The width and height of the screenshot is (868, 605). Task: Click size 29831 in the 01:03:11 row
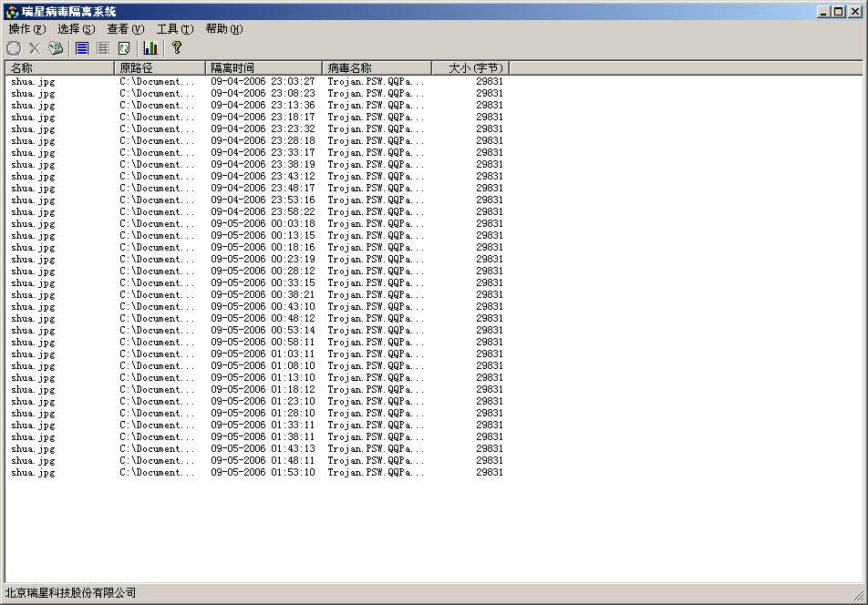[490, 354]
